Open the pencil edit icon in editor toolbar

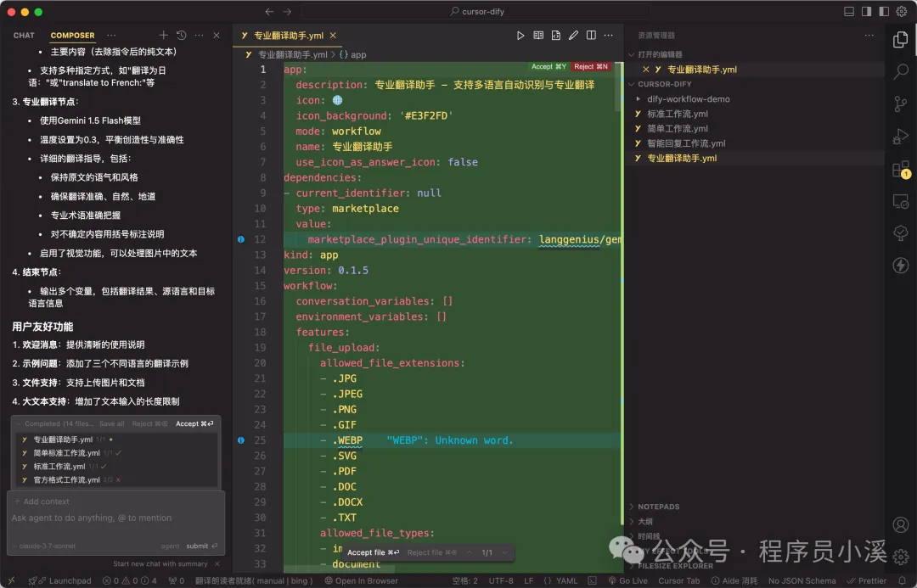click(572, 35)
